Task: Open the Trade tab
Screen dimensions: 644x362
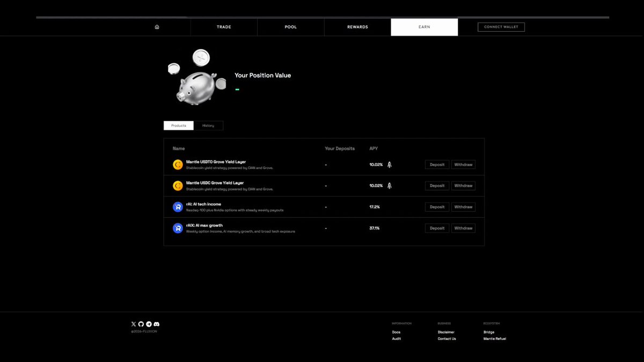Action: (x=224, y=27)
